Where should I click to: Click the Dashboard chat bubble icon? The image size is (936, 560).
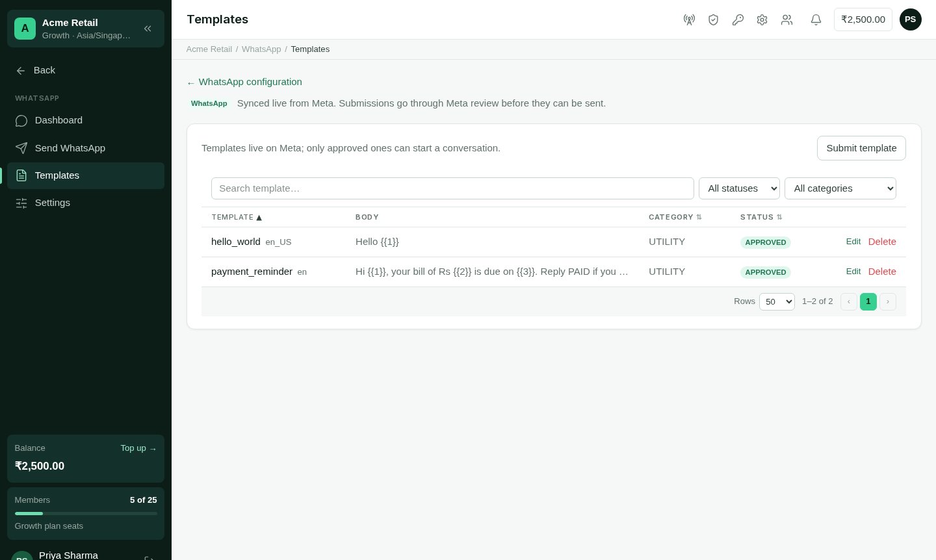pyautogui.click(x=21, y=121)
